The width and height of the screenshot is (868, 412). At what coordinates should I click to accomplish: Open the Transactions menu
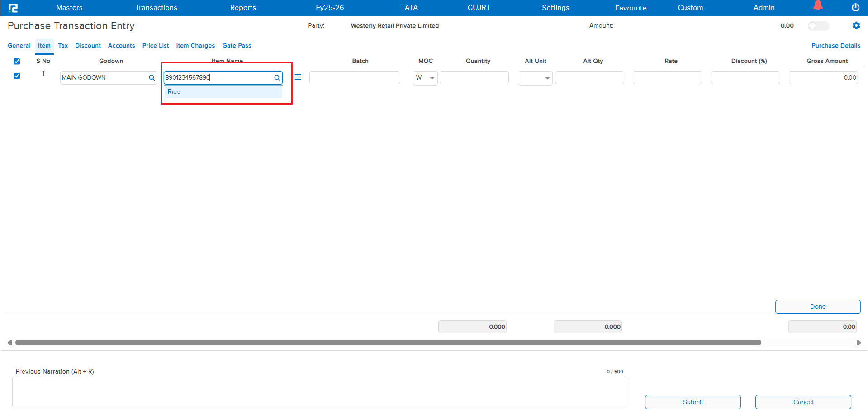156,8
